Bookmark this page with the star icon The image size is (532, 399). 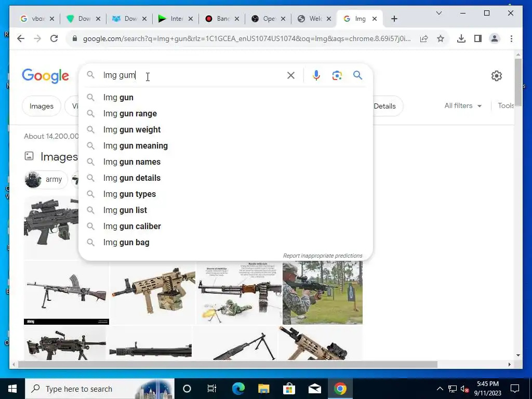coord(441,38)
